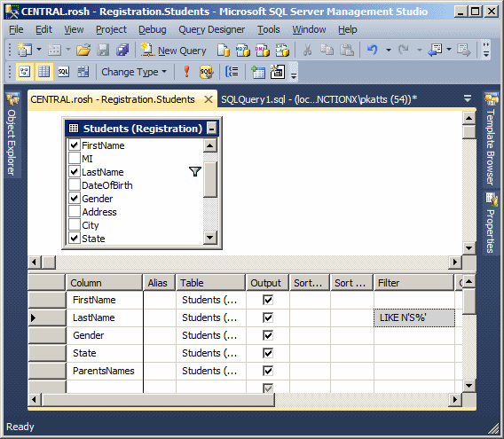Click the criteria grid horizontal scrollbar thumb
Screen dimensions: 504x439
point(159,399)
